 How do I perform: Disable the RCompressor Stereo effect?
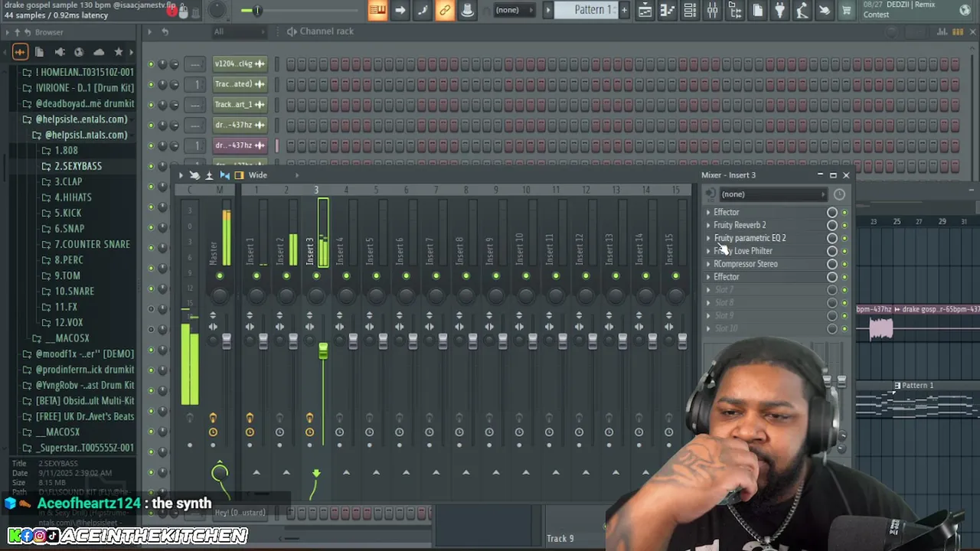(844, 265)
